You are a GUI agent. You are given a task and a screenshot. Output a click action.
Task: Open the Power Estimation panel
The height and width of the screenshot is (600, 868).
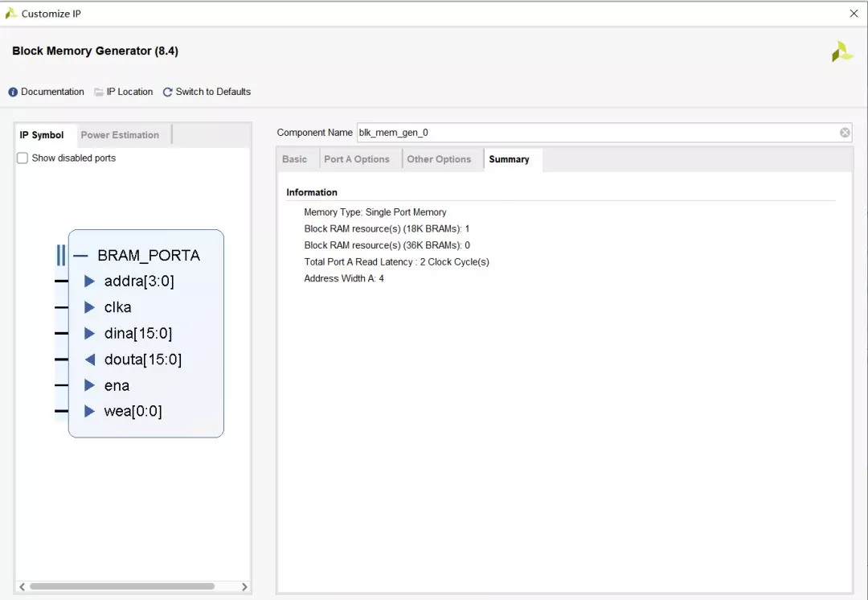(118, 134)
